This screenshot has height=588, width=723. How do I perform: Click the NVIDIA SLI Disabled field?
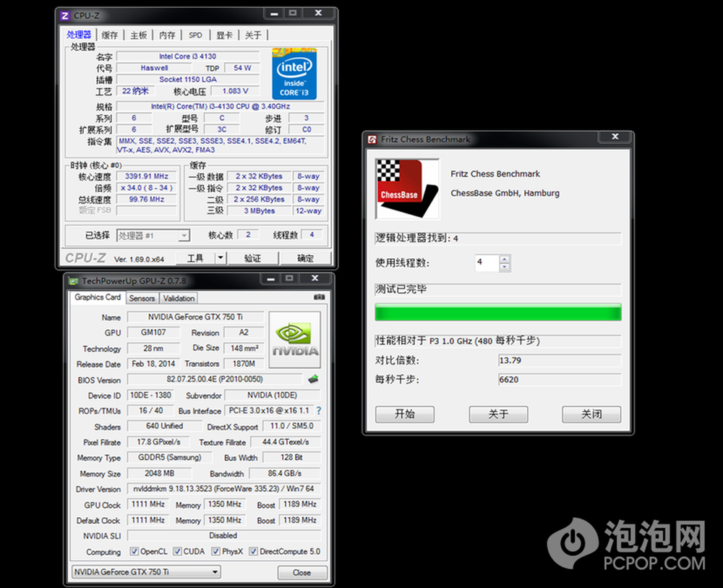click(x=223, y=535)
